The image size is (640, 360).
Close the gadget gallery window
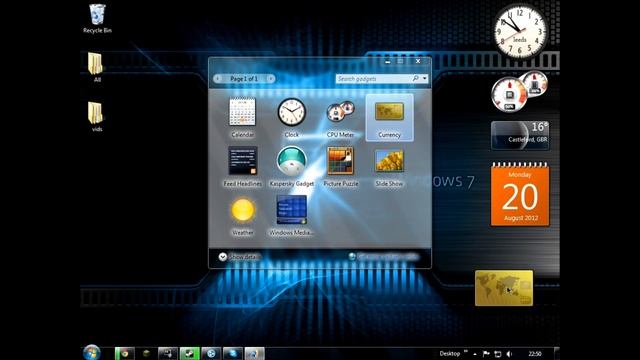pos(418,61)
